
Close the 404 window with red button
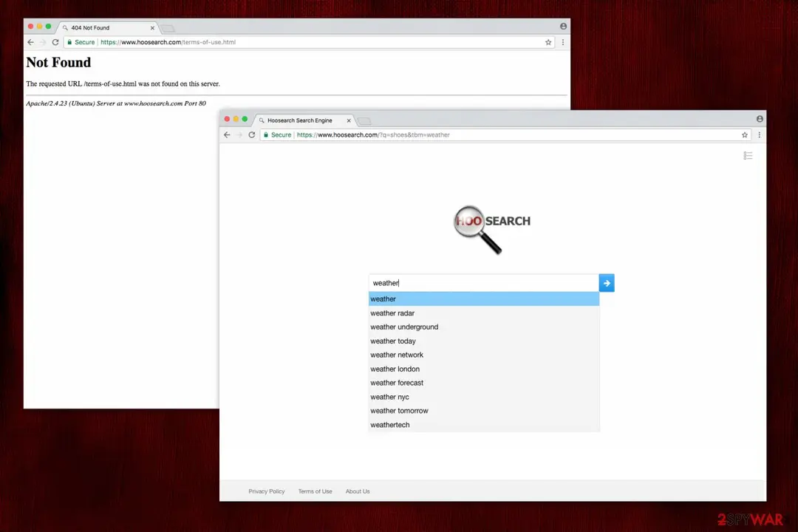tap(30, 27)
